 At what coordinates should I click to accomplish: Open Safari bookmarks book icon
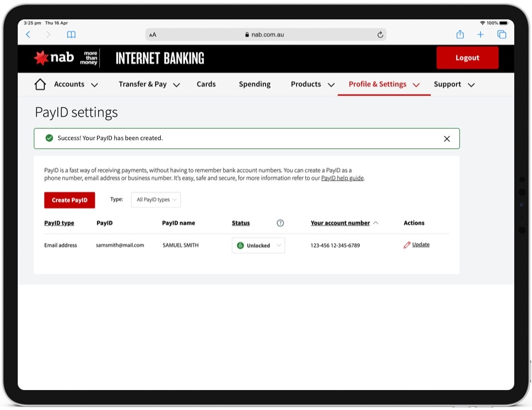pyautogui.click(x=71, y=34)
